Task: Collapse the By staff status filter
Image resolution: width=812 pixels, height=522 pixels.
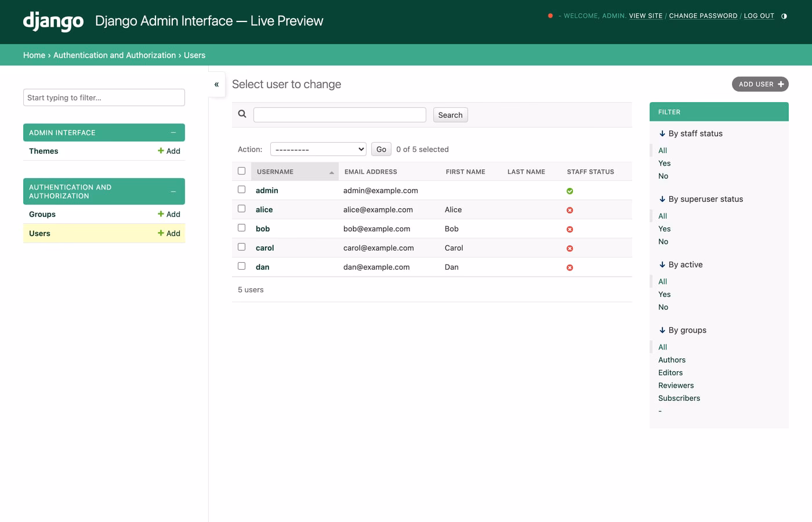Action: (x=690, y=133)
